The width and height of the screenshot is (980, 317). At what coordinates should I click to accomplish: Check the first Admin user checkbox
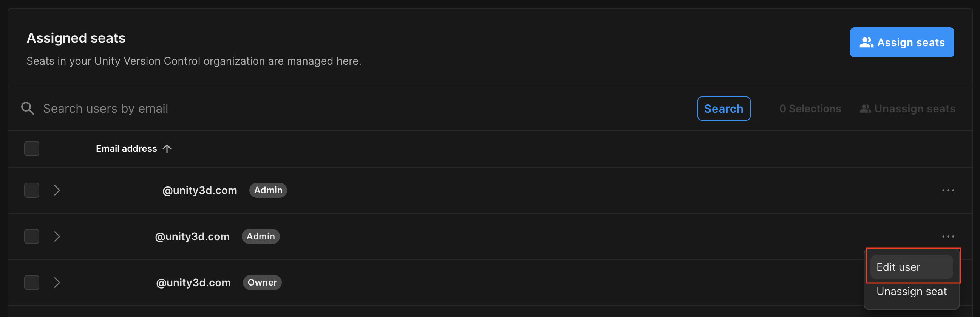(x=32, y=190)
